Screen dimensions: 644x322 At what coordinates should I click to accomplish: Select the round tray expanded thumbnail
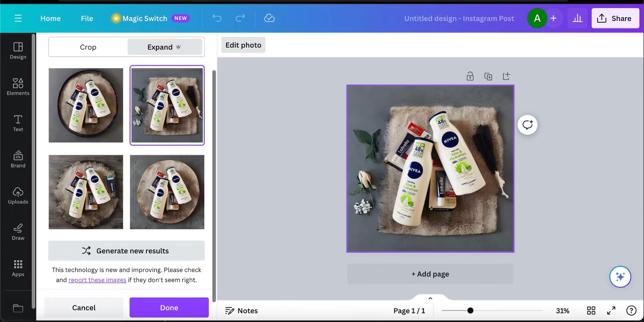(x=86, y=105)
